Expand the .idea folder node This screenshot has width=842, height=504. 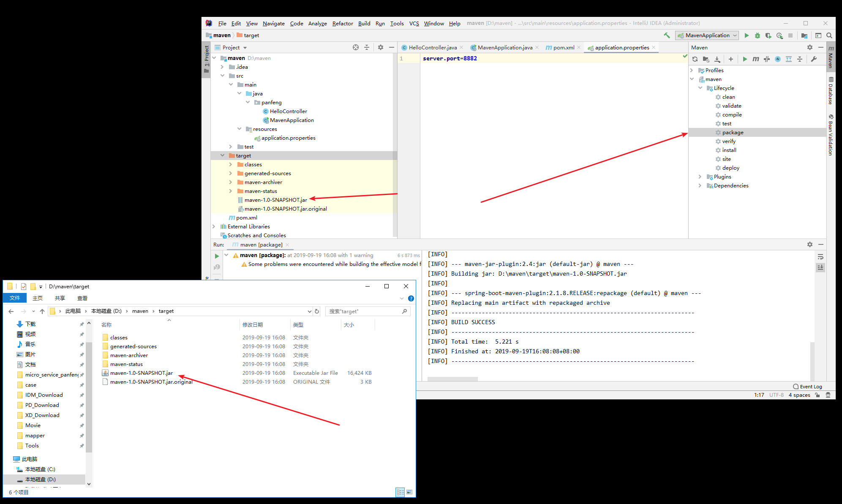click(x=222, y=67)
